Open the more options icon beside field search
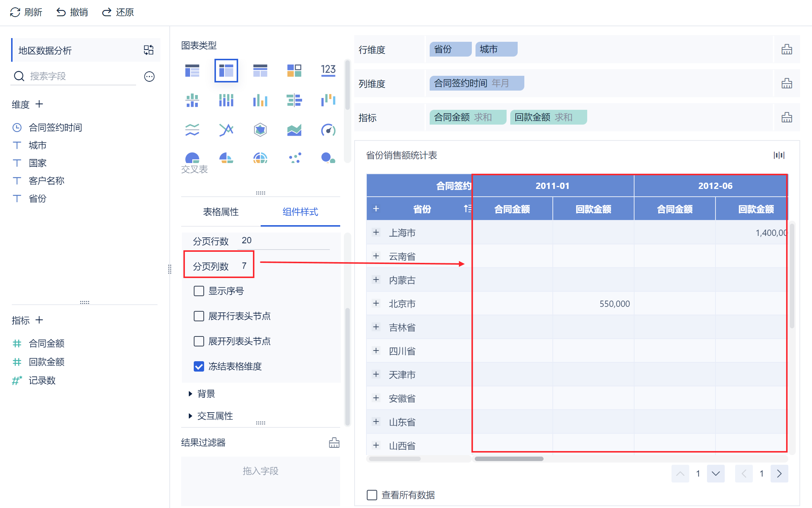Viewport: 812px width, 508px height. point(149,76)
